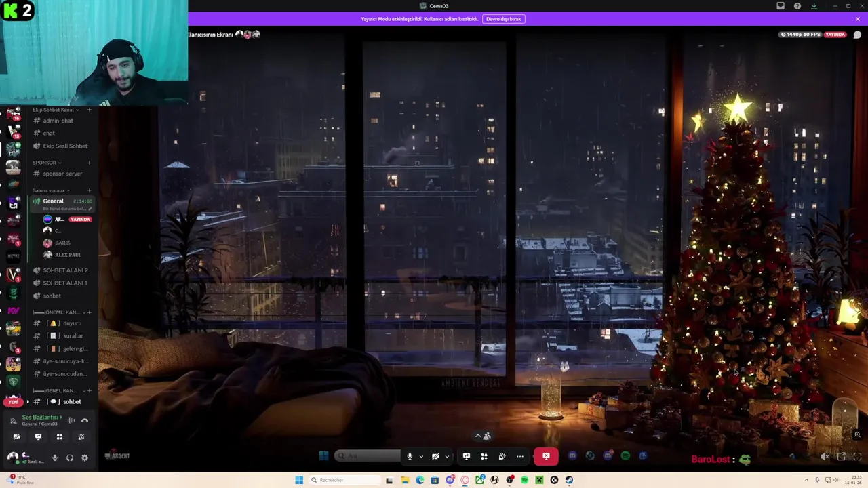Click the 1440p 60 FPS stream quality badge

(800, 35)
